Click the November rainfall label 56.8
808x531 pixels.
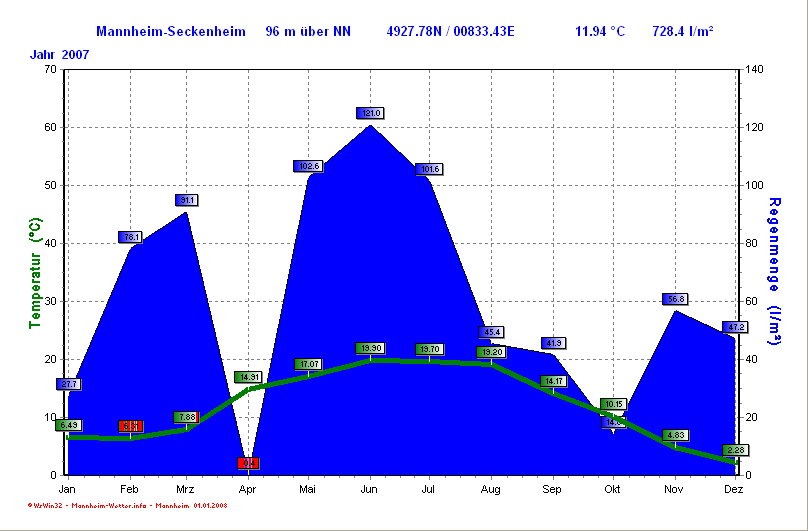(675, 299)
